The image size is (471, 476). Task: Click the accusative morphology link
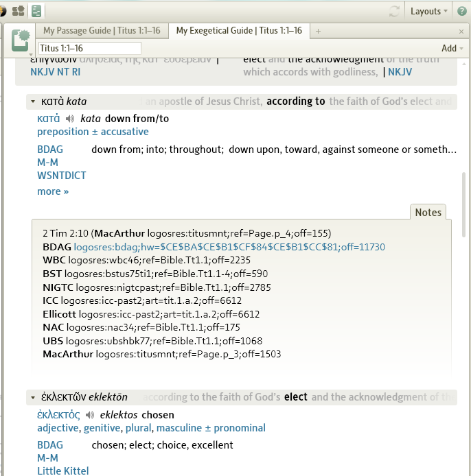[x=124, y=132]
